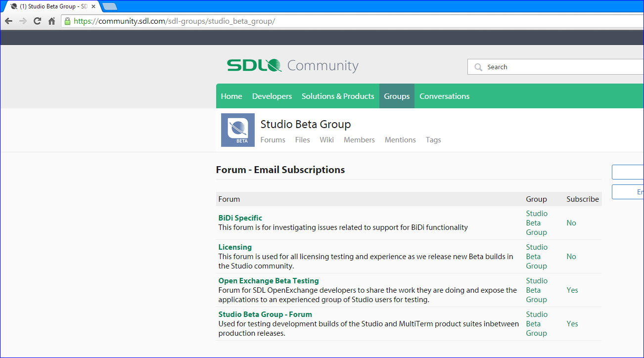Click the Studio Beta Group avatar

click(x=238, y=130)
